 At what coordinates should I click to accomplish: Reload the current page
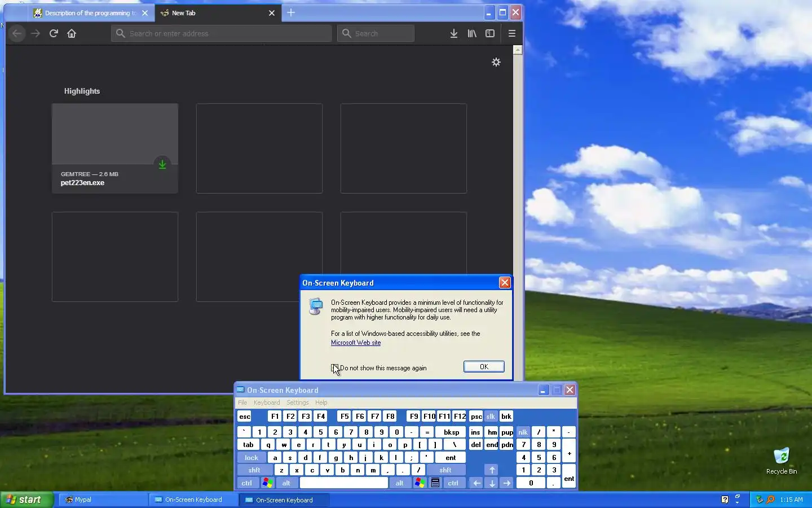(x=54, y=33)
